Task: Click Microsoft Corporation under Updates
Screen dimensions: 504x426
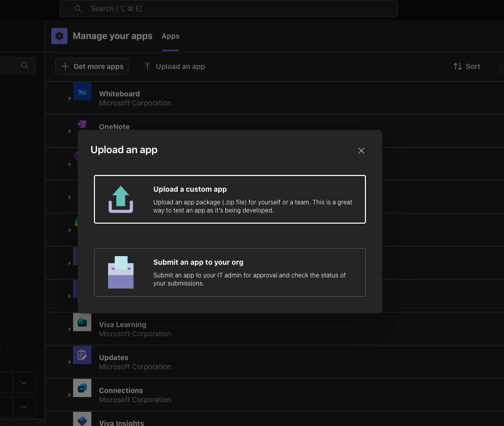Action: coord(135,367)
